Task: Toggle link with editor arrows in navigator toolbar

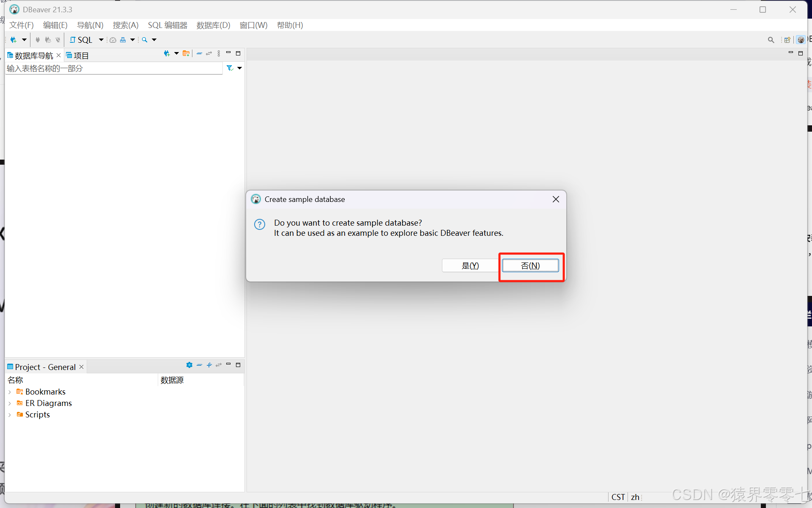Action: 209,53
